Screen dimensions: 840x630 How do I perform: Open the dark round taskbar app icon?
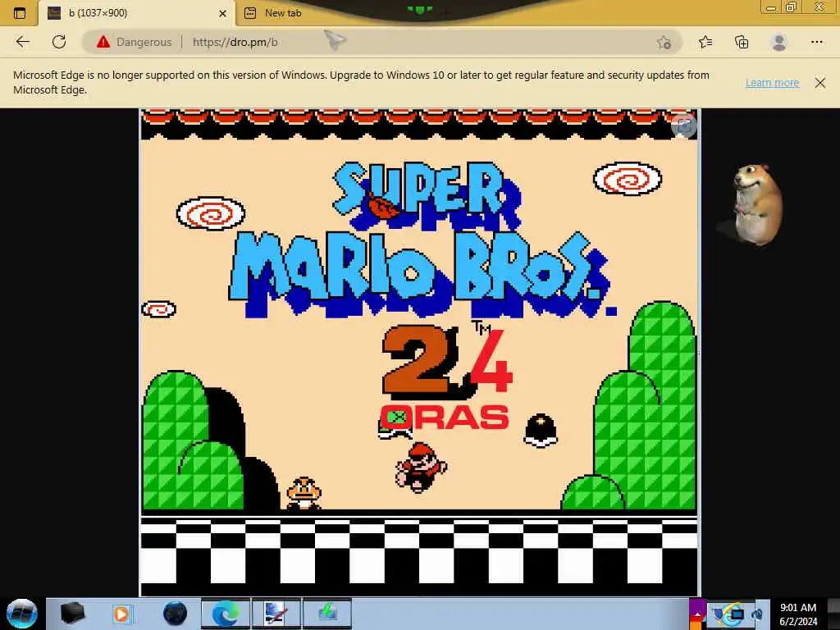(175, 614)
